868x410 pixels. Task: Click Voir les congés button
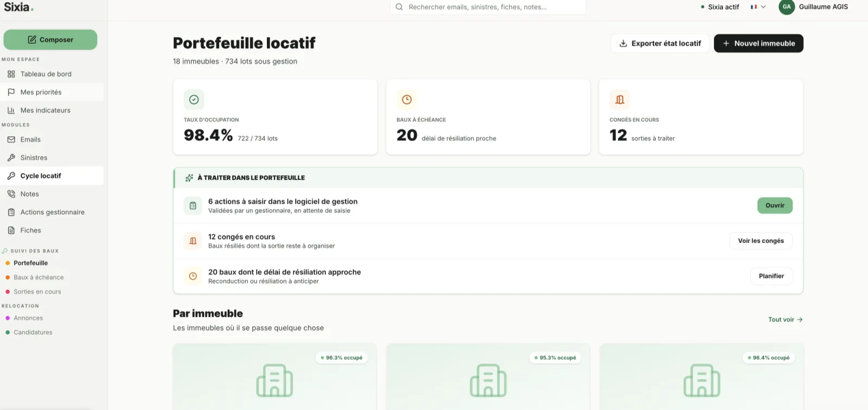pos(761,241)
